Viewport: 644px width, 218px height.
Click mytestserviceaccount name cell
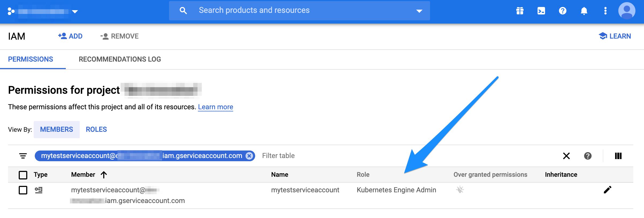coord(305,190)
